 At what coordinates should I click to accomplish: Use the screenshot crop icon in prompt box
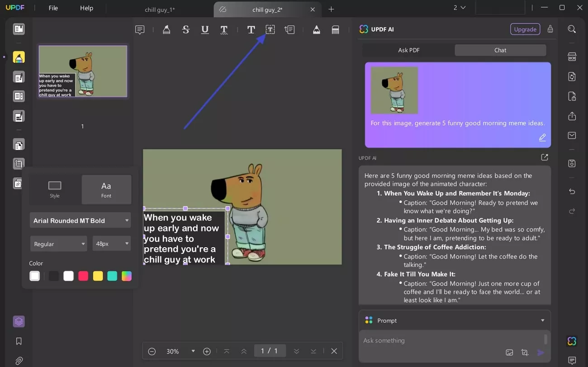tap(525, 353)
